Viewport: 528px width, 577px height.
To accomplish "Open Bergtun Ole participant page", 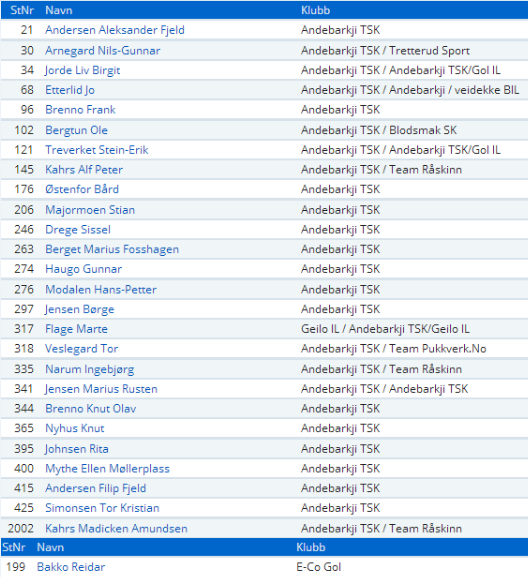I will tap(77, 130).
